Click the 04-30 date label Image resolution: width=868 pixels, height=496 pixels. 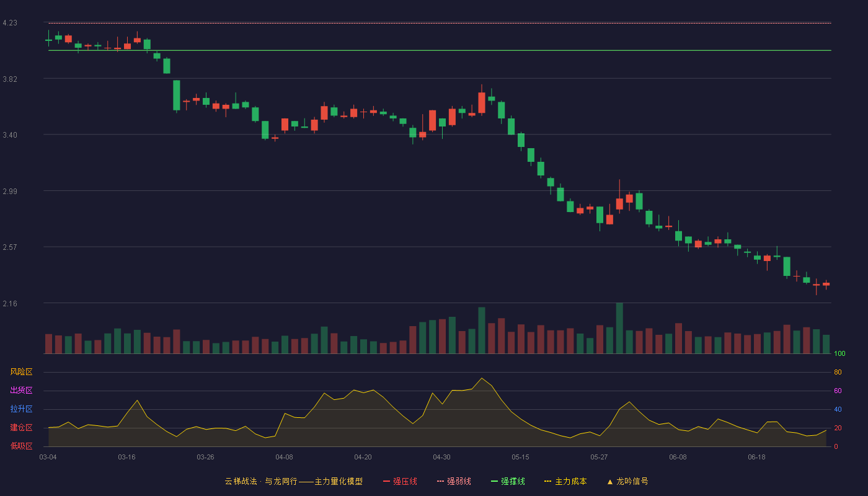(441, 457)
